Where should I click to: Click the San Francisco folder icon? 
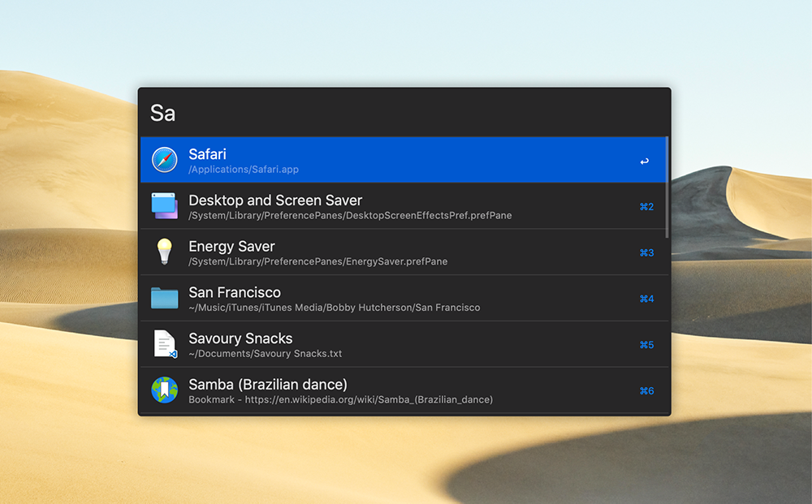pyautogui.click(x=165, y=298)
